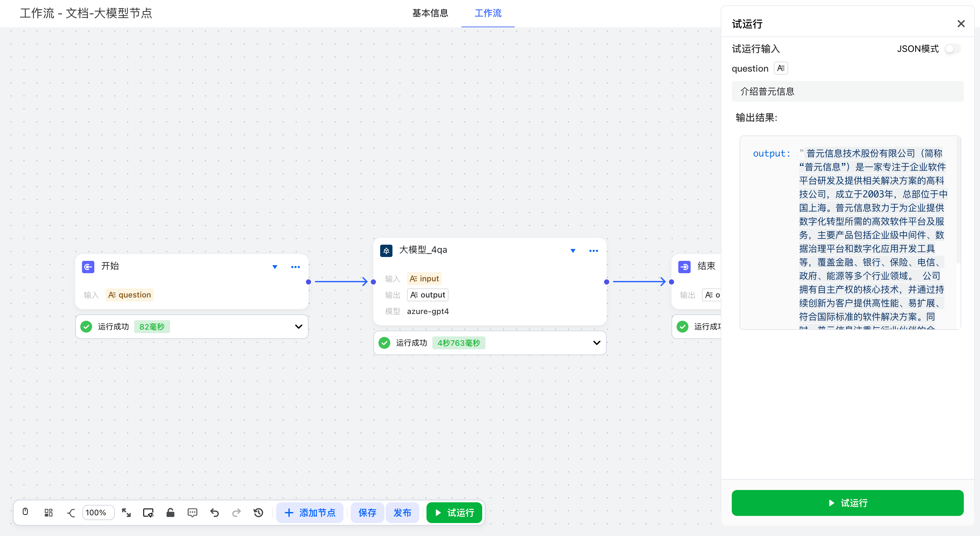Collapse the 大模型_4qa node with blue triangle

[x=573, y=251]
